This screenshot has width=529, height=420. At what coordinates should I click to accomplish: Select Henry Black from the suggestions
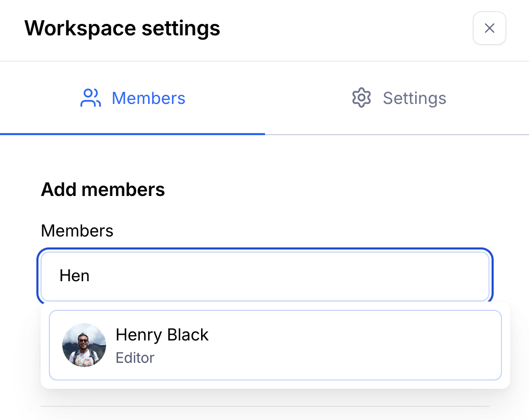275,345
